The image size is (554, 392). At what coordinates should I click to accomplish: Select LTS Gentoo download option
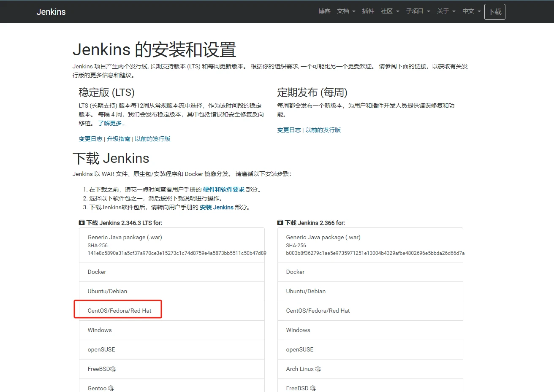(x=171, y=386)
